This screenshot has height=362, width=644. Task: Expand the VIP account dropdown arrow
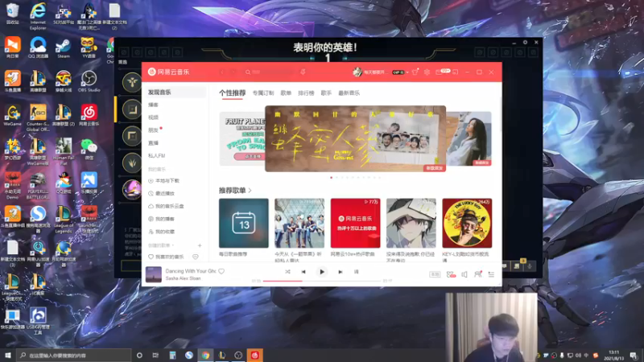407,72
